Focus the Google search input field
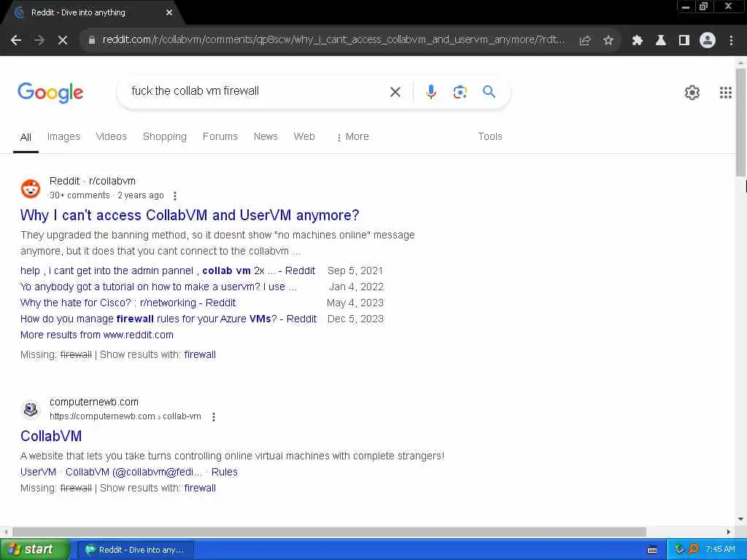This screenshot has height=560, width=747. pyautogui.click(x=258, y=91)
